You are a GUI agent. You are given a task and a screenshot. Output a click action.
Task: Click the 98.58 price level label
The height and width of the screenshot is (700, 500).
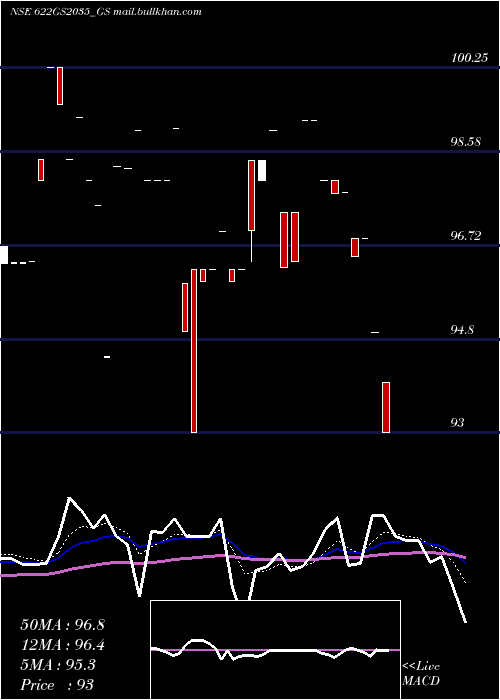coord(466,142)
